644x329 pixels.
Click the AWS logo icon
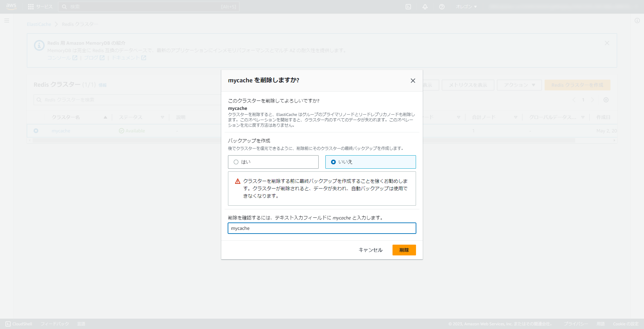pos(11,6)
